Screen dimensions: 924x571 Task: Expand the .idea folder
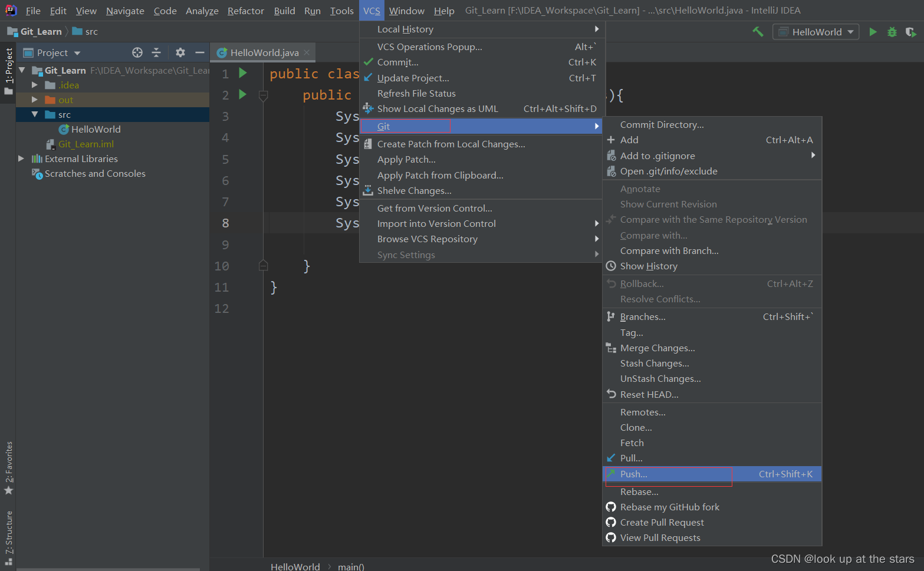coord(35,85)
